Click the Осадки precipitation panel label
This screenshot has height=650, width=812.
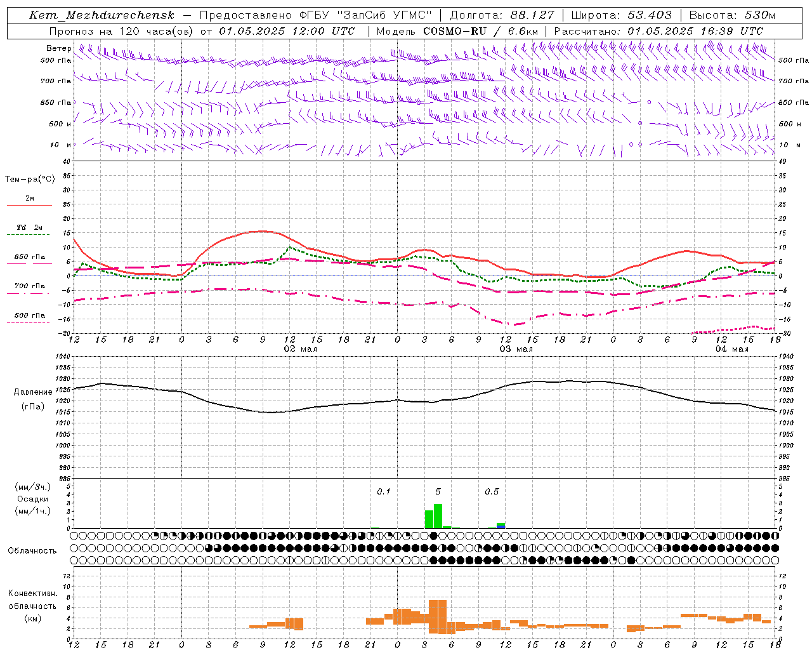click(32, 499)
